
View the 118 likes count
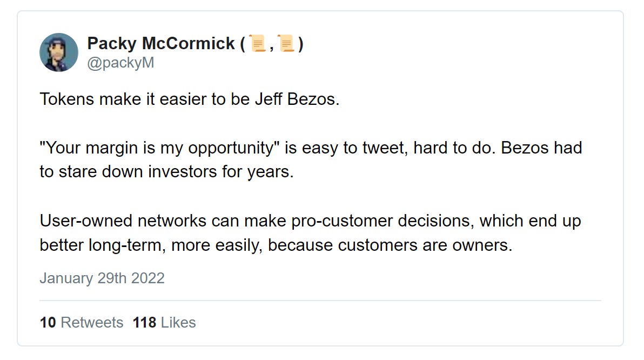coord(144,323)
